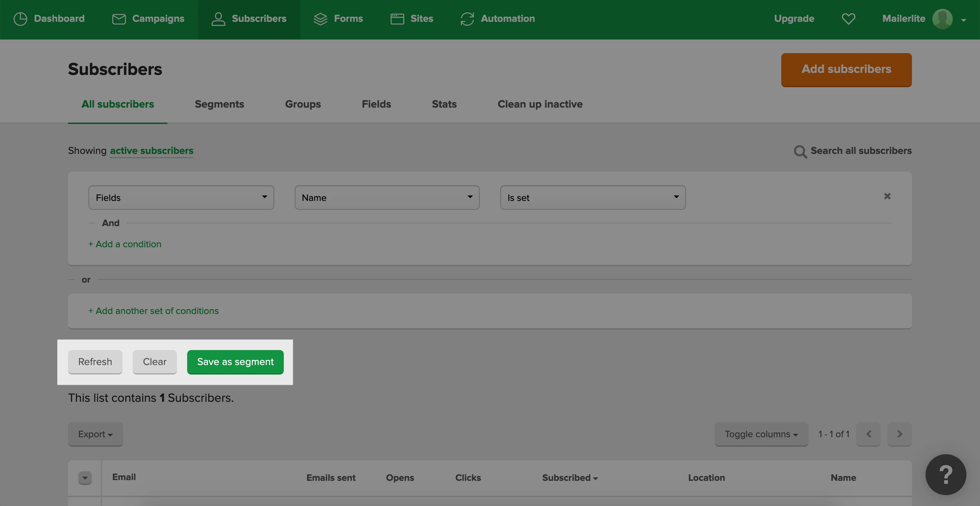Viewport: 980px width, 506px height.
Task: Go to next page with right chevron
Action: [x=899, y=434]
